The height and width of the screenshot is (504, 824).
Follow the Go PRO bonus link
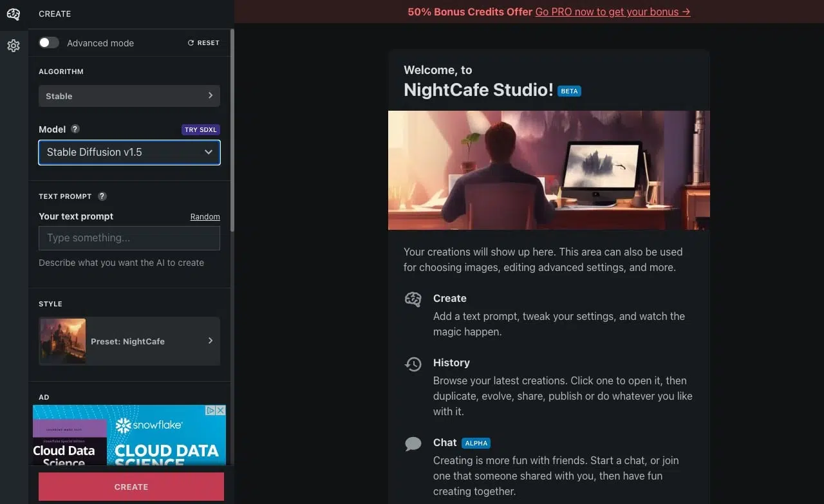[612, 12]
